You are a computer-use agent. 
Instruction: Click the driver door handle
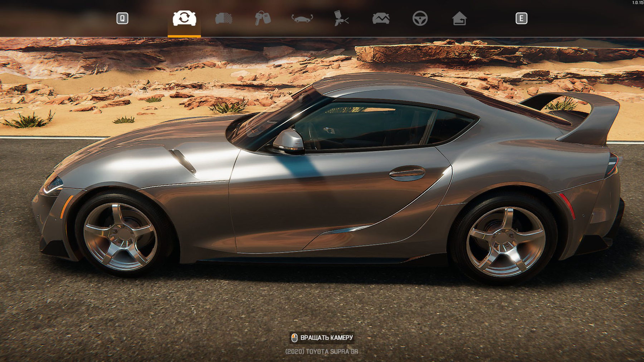pos(407,173)
